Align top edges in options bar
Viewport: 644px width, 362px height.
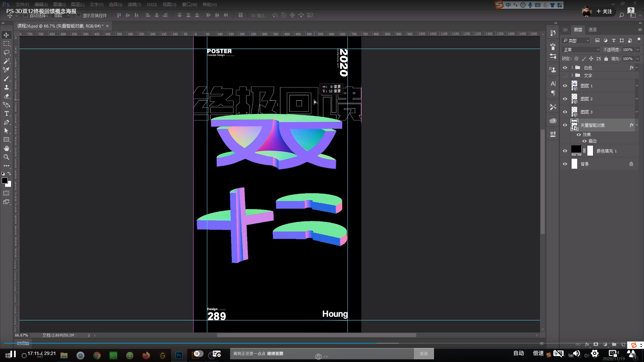(x=119, y=15)
